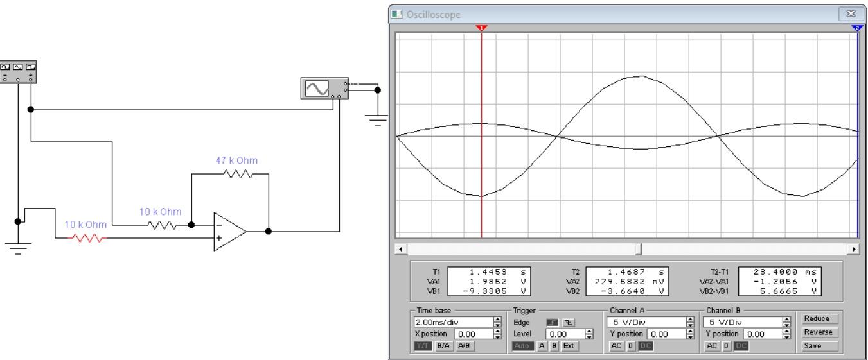This screenshot has height=360, width=868.
Task: Switch display mode to A/B
Action: coord(465,346)
